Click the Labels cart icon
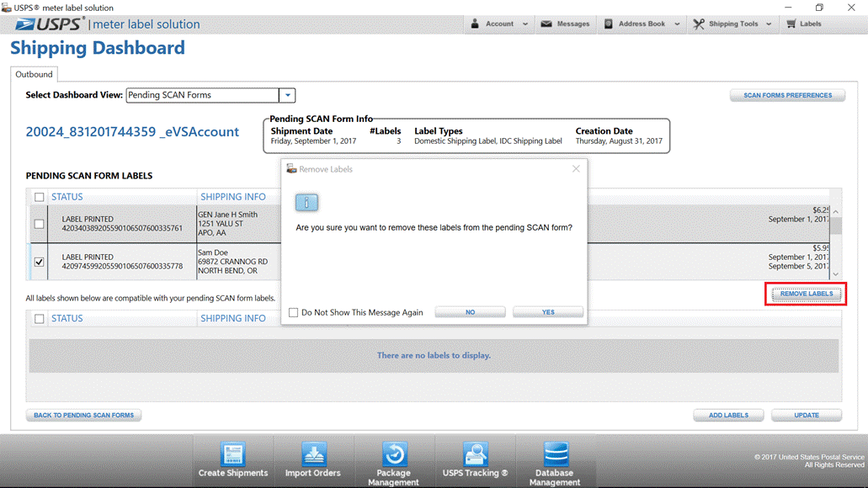 [791, 24]
